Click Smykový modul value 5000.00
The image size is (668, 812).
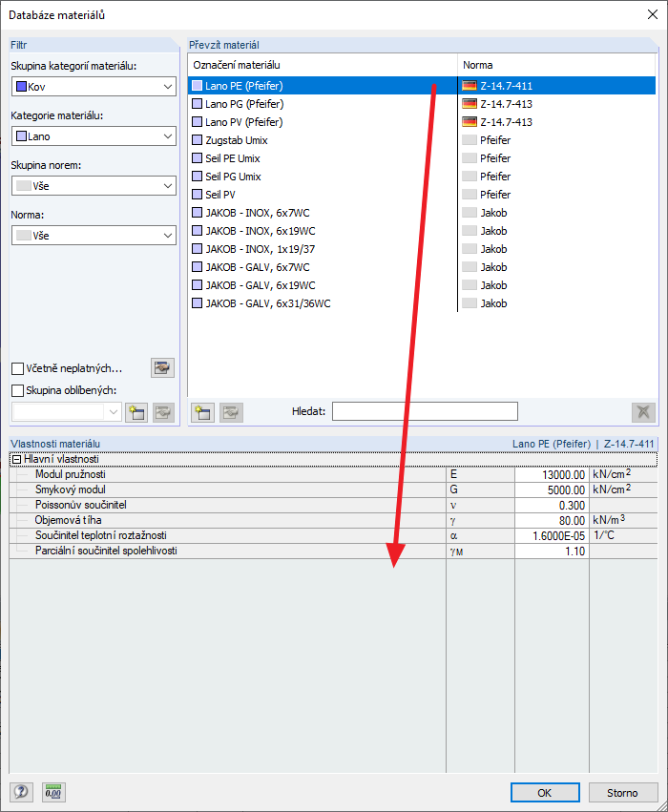click(552, 489)
